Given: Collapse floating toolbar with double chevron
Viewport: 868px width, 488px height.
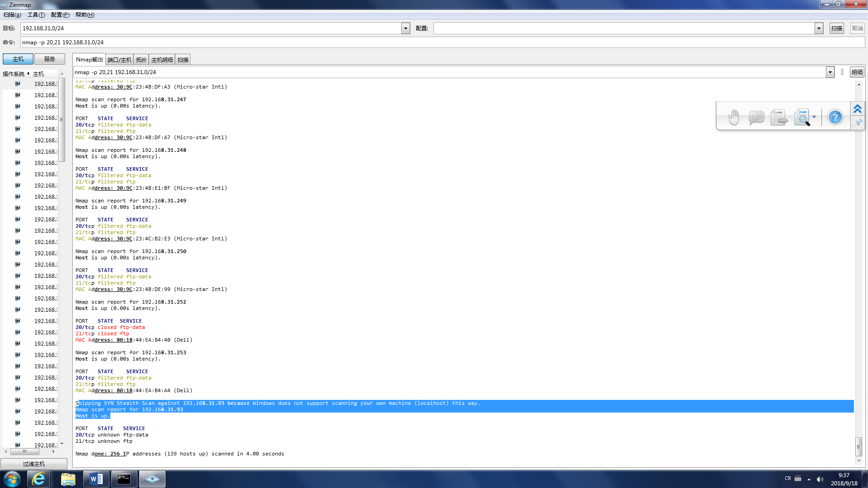Looking at the screenshot, I should coord(858,109).
